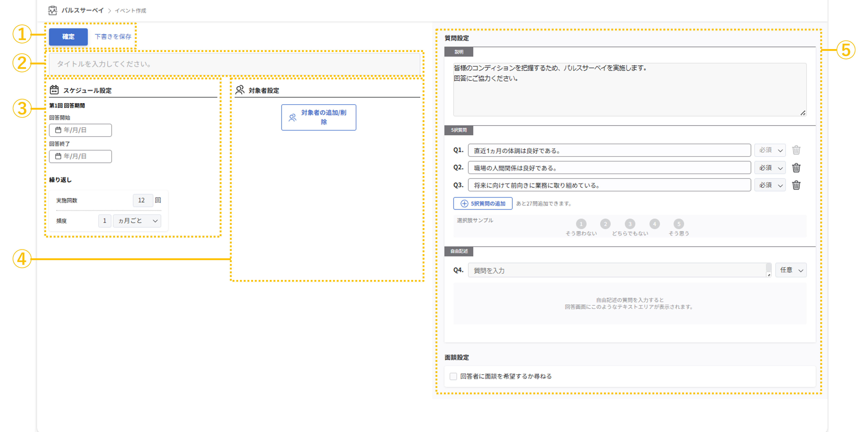Open the 必須 dropdown for Q2

coord(770,168)
